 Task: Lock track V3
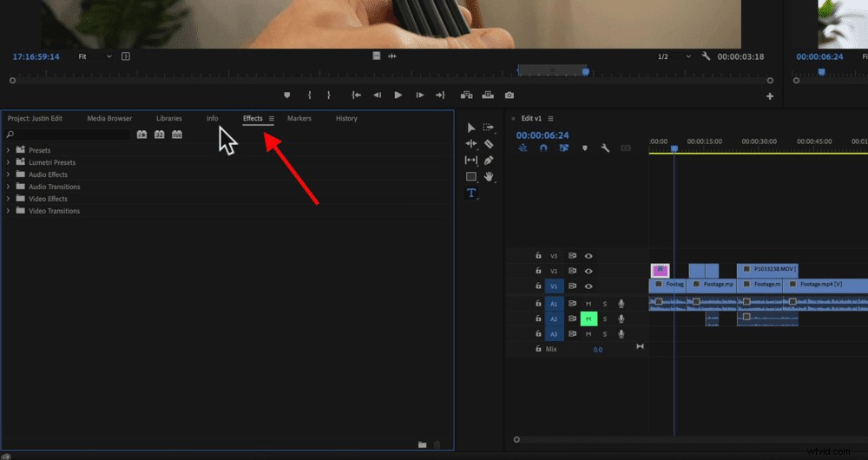click(x=538, y=256)
